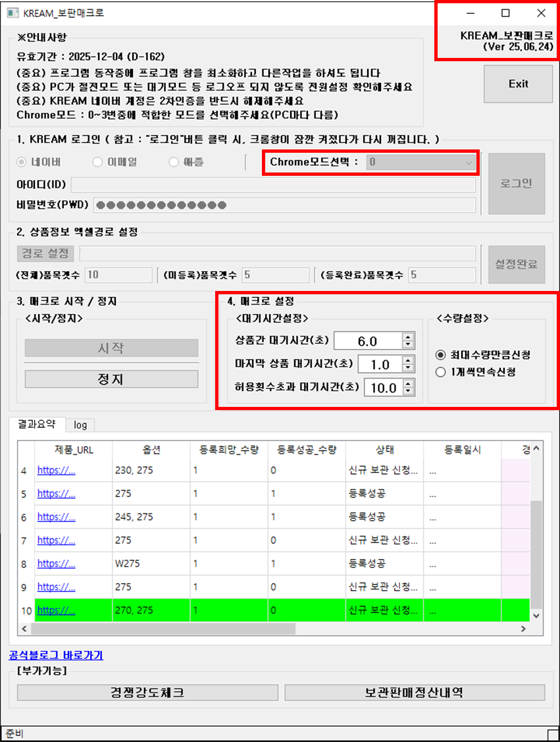Click the 정지 macro button

(111, 379)
